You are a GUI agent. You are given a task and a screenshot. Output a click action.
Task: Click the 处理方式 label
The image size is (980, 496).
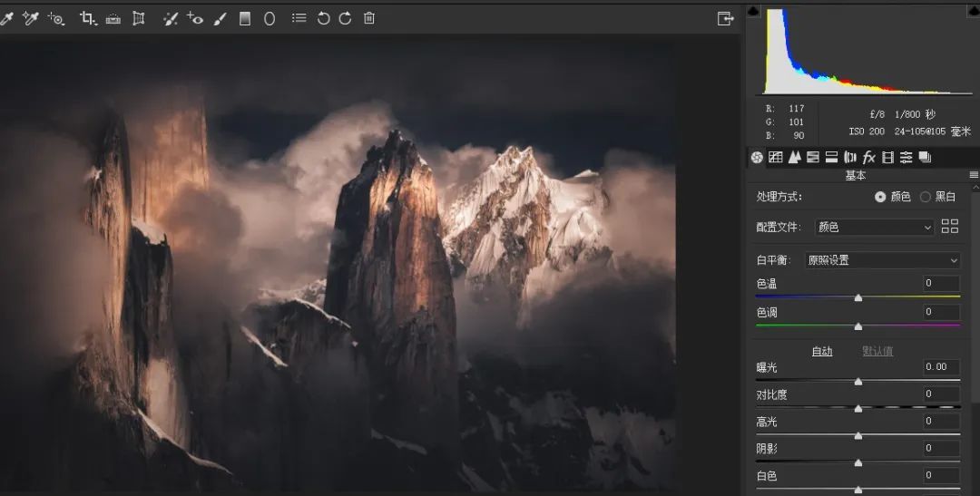[x=779, y=197]
